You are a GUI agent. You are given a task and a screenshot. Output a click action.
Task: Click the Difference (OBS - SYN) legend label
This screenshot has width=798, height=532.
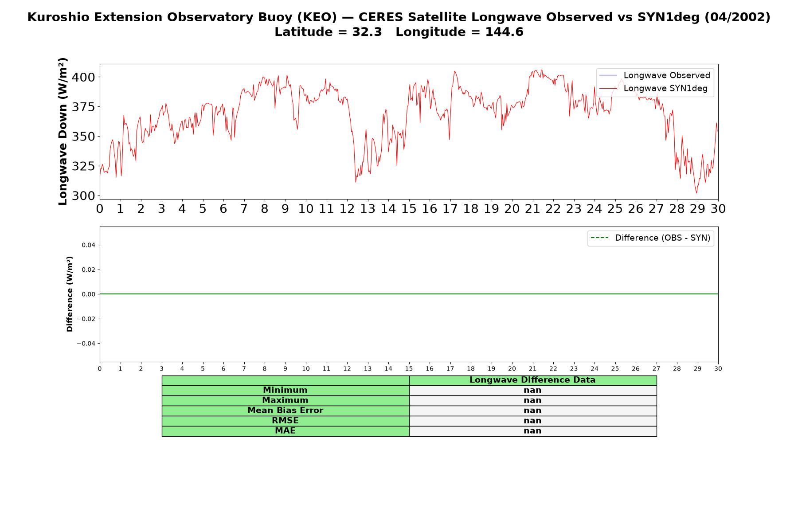pos(662,238)
